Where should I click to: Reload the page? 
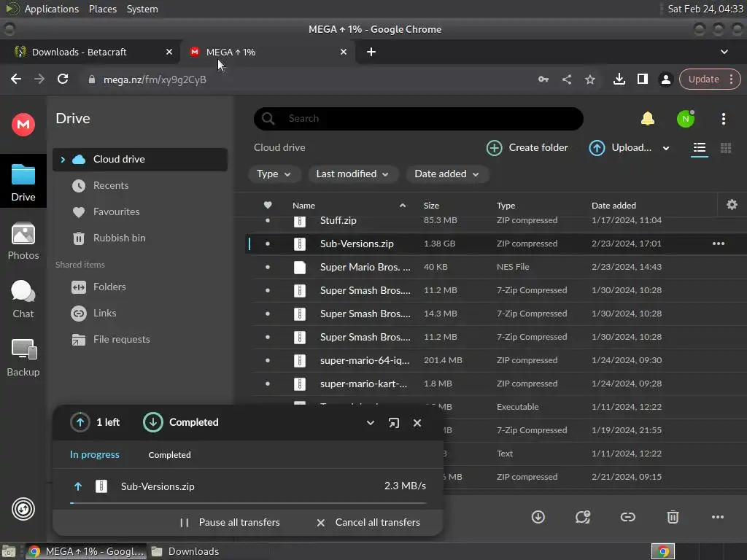(63, 79)
